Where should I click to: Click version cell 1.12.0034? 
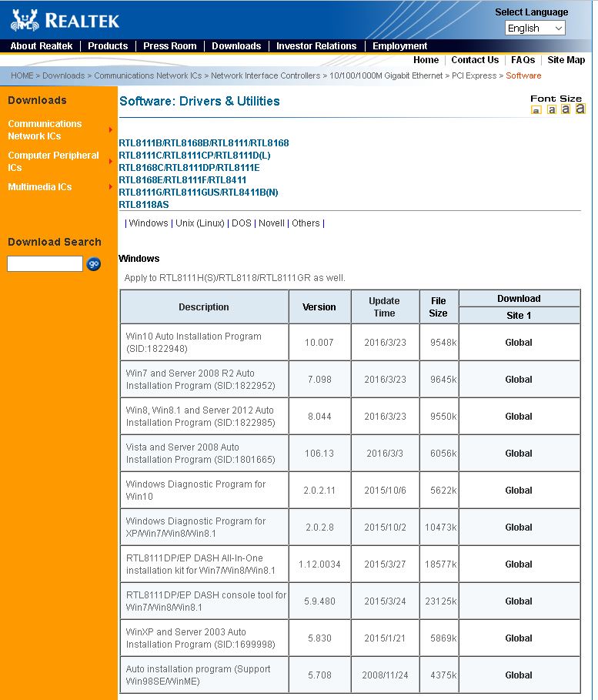click(319, 564)
